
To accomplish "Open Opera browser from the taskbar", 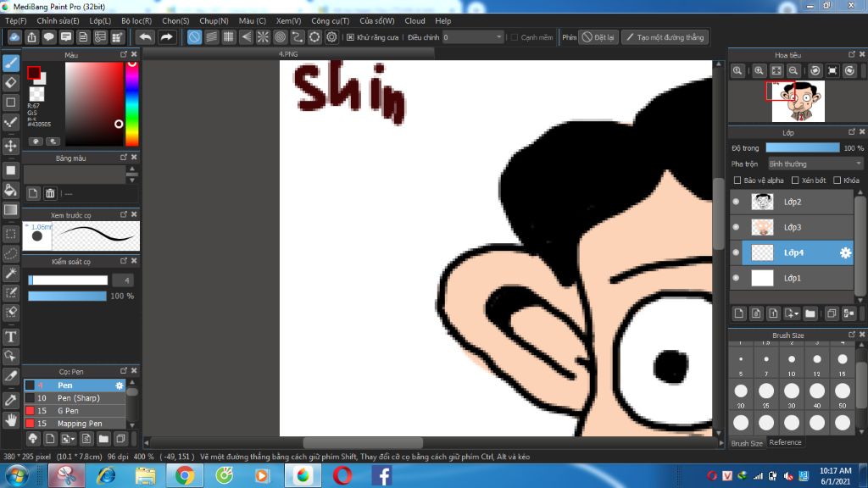I will click(342, 476).
